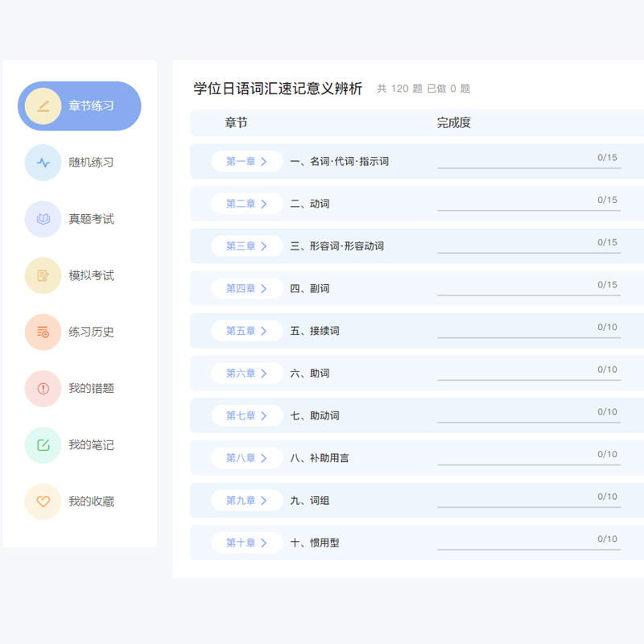Open 我的错题 menu label

(91, 389)
